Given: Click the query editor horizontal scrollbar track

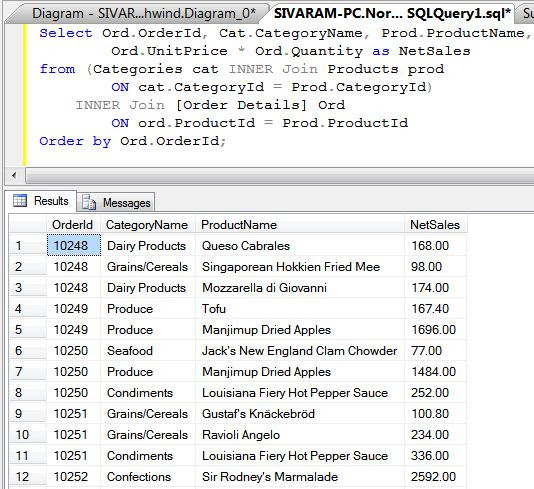Looking at the screenshot, I should [x=279, y=176].
